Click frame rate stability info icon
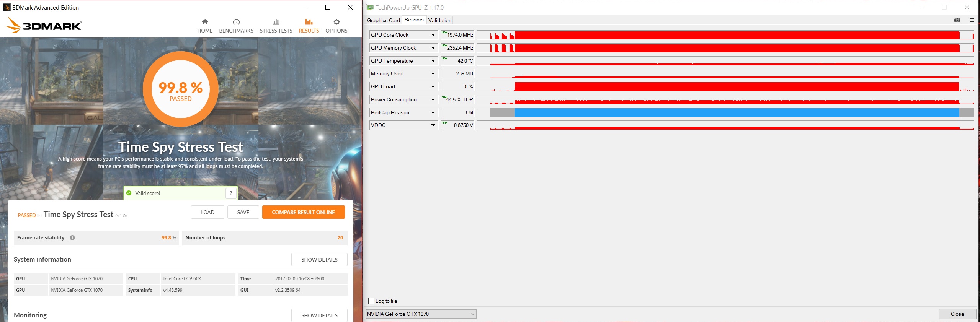 (72, 237)
